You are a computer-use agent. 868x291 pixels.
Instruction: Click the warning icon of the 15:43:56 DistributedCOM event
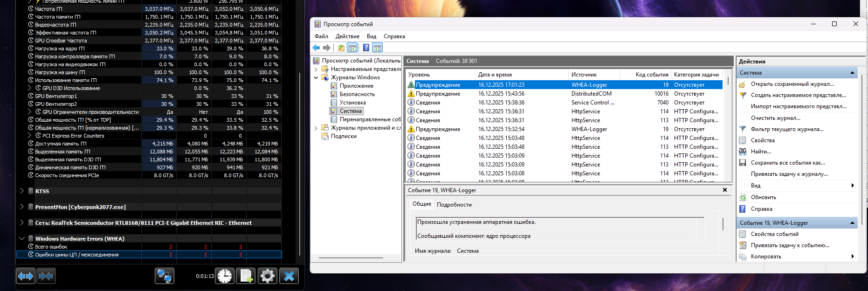(411, 94)
